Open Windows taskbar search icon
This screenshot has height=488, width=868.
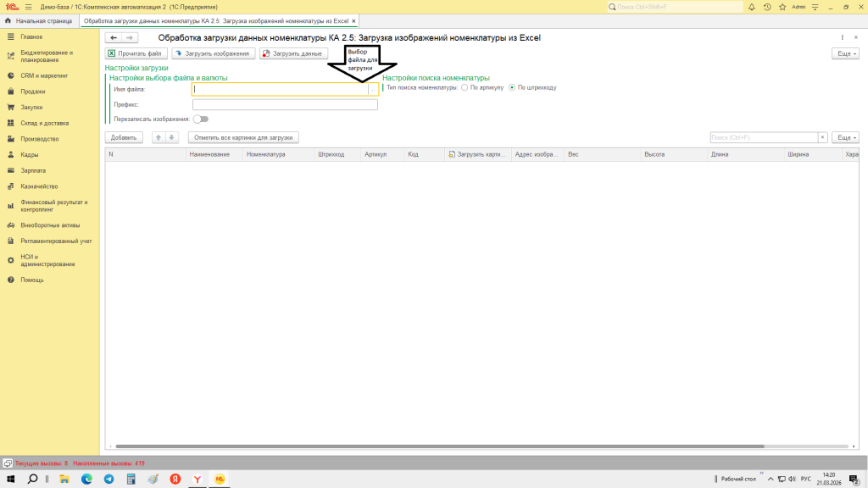pyautogui.click(x=33, y=480)
